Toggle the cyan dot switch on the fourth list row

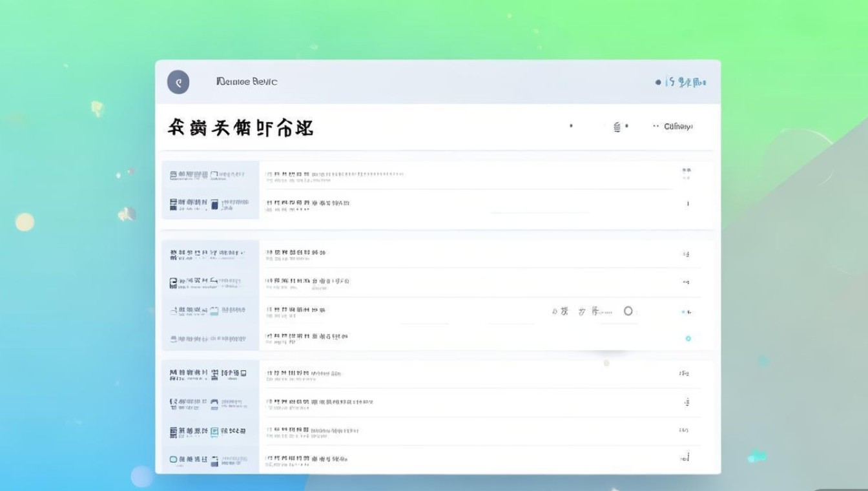tap(687, 337)
